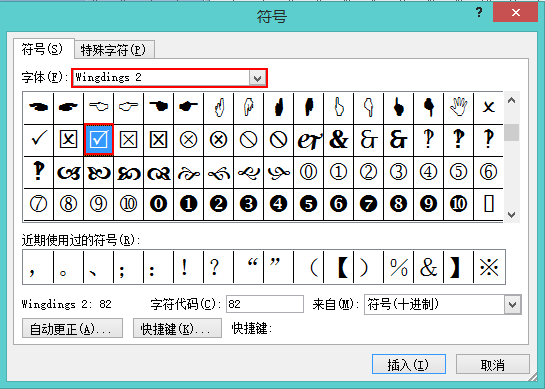Click symbol grid scrollbar down arrow
The image size is (545, 389).
tap(511, 214)
